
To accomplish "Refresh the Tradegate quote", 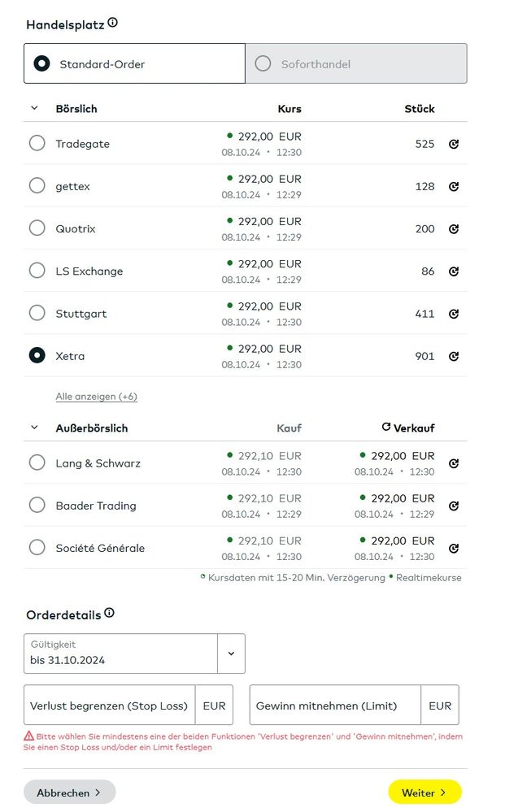I will (454, 144).
